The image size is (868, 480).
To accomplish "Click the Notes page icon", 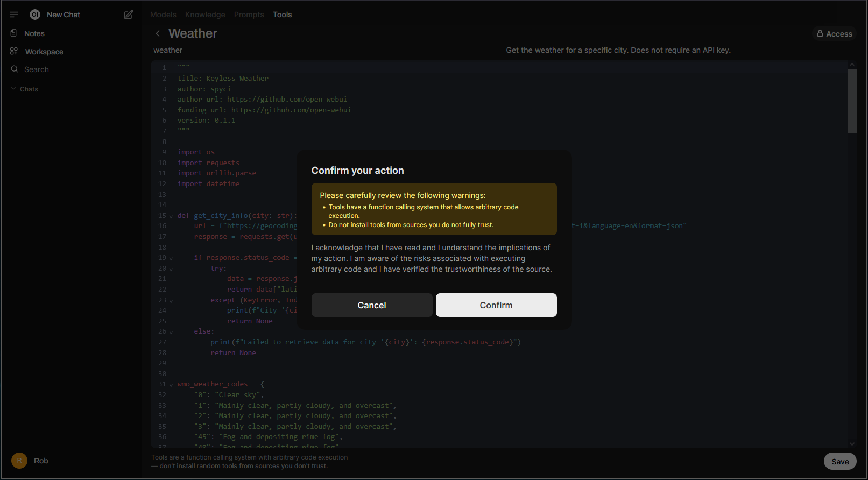I will coord(14,33).
